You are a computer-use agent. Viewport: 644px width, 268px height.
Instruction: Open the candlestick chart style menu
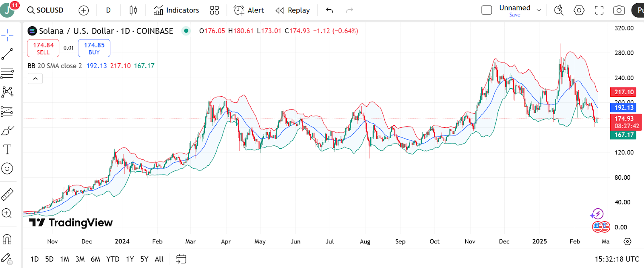pos(133,10)
